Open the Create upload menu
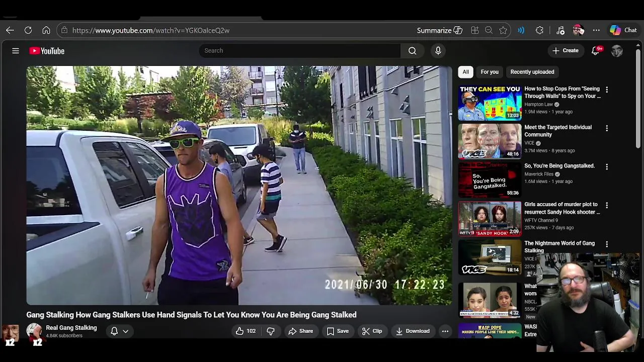Image resolution: width=644 pixels, height=362 pixels. [x=566, y=50]
